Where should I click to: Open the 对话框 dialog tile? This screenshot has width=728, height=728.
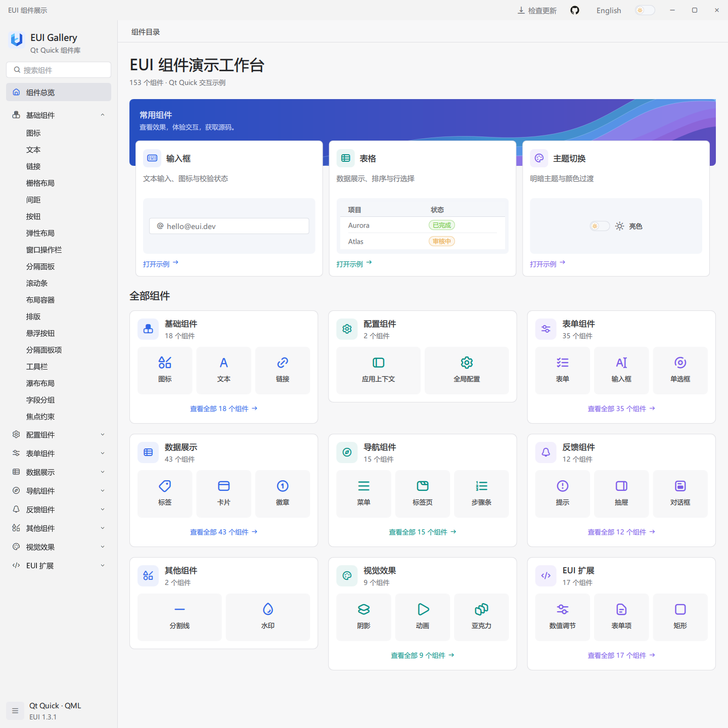click(680, 494)
